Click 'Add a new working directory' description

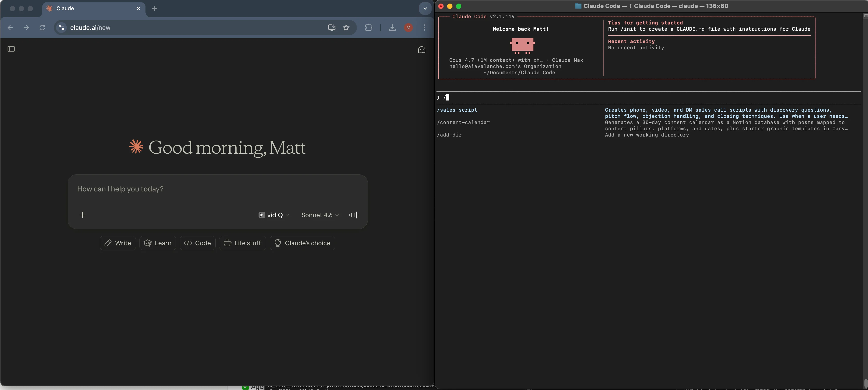click(647, 135)
